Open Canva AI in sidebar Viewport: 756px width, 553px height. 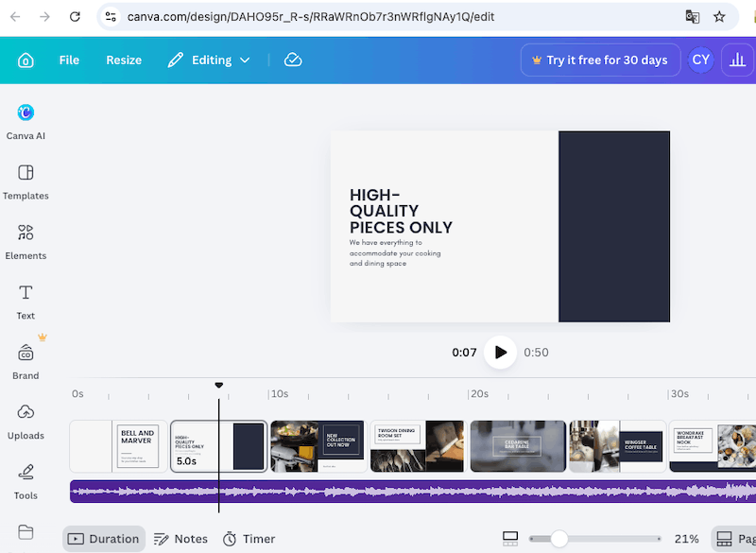(26, 122)
